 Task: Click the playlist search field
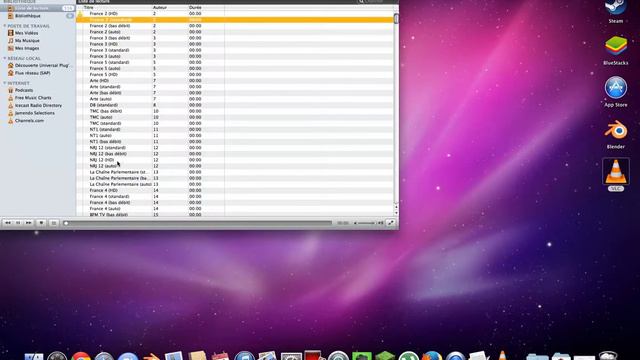376,2
